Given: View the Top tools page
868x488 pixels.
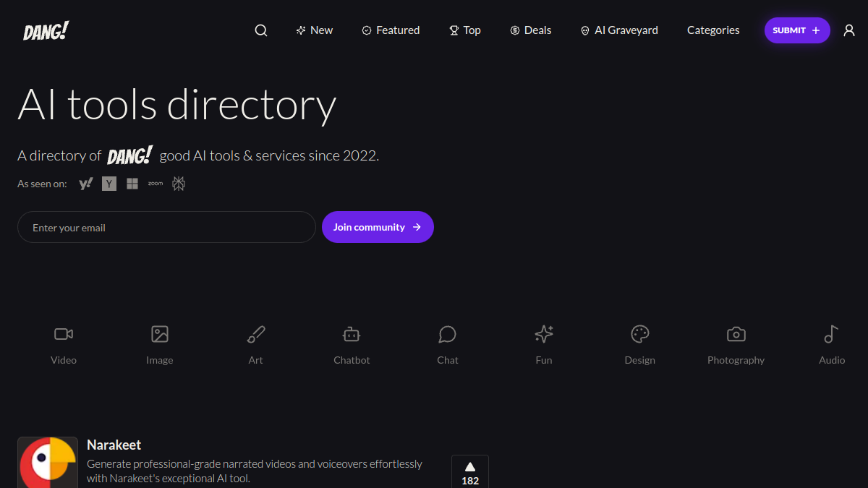Looking at the screenshot, I should [465, 30].
